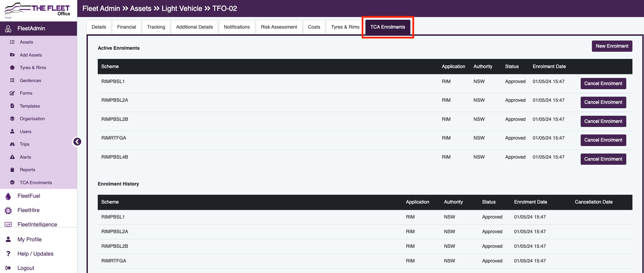Image resolution: width=644 pixels, height=273 pixels.
Task: Open Help / Updates link
Action: 35,254
